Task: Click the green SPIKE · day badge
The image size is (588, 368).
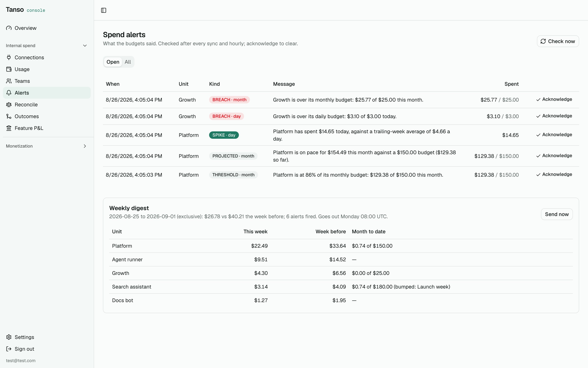Action: [x=224, y=135]
